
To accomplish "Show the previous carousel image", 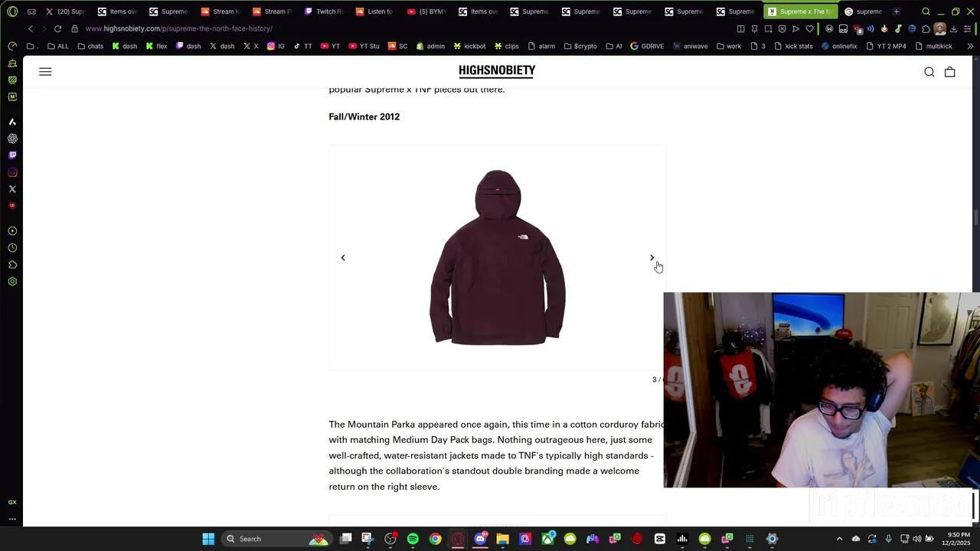I will point(343,258).
